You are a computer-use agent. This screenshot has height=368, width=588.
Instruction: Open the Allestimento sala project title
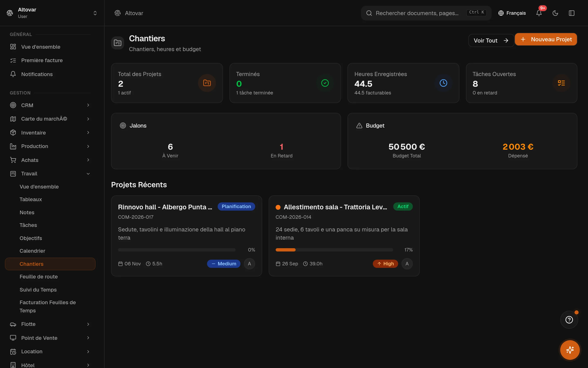pos(335,207)
